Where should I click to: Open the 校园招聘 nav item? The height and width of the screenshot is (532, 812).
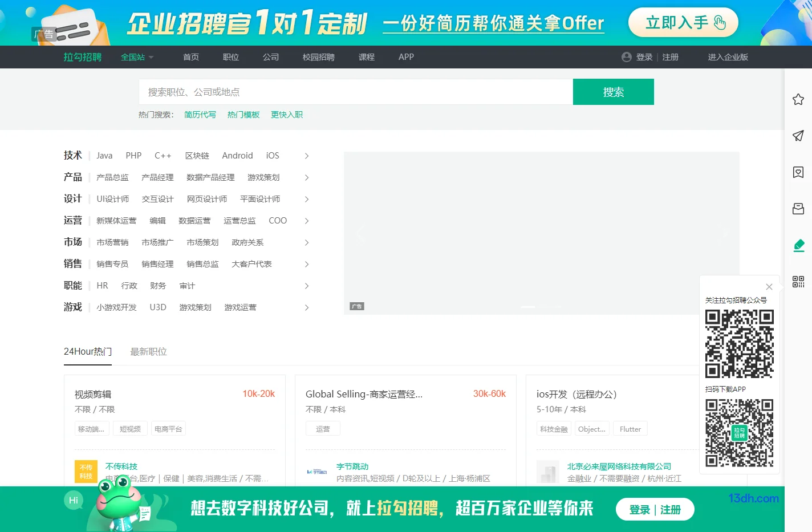click(x=319, y=57)
